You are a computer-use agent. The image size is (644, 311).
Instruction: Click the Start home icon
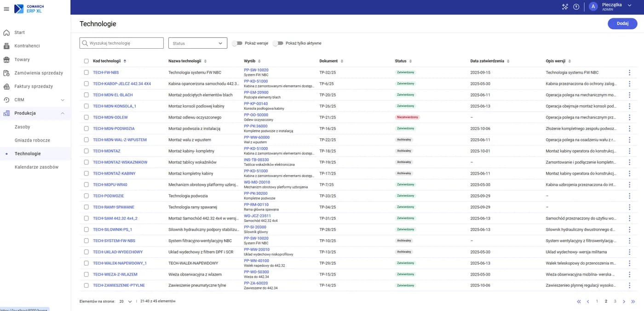(x=6, y=33)
